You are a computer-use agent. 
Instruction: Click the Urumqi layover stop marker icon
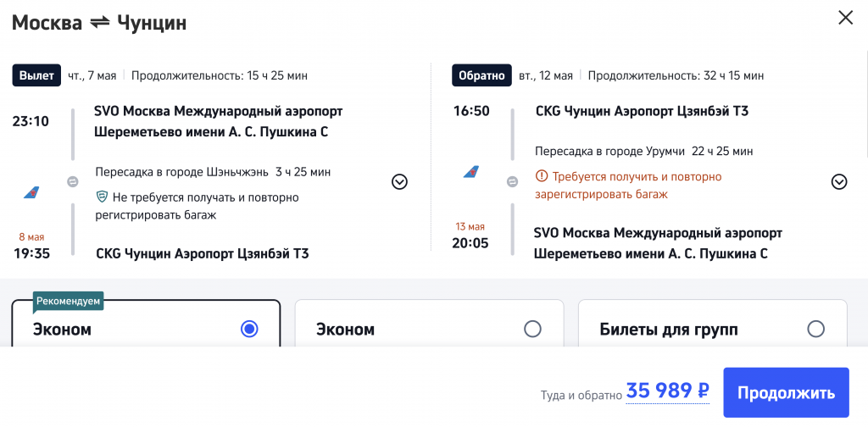pyautogui.click(x=512, y=181)
